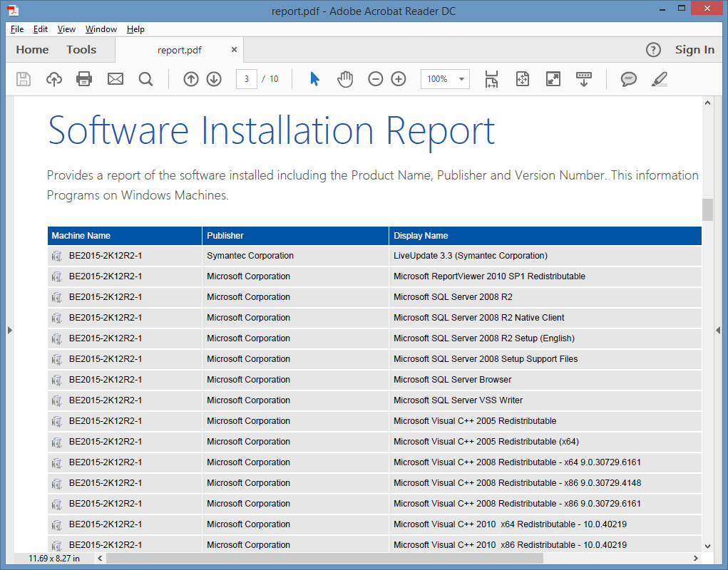
Task: Zoom out the page
Action: [x=376, y=79]
